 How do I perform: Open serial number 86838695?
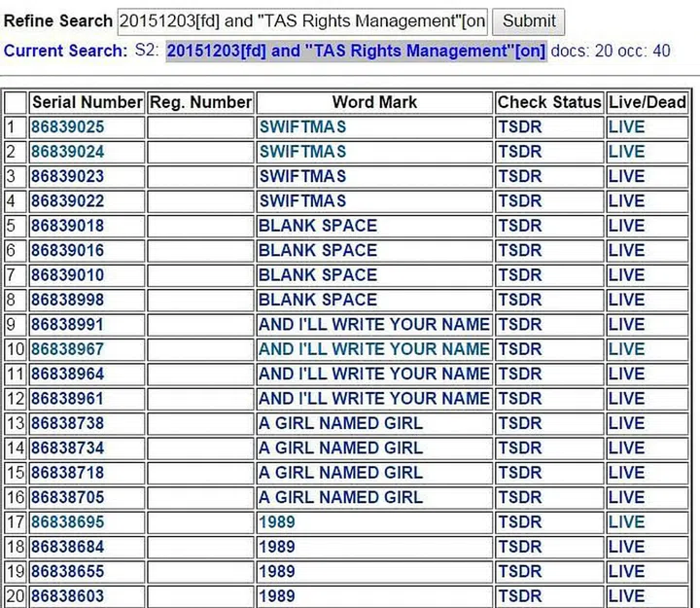(67, 521)
